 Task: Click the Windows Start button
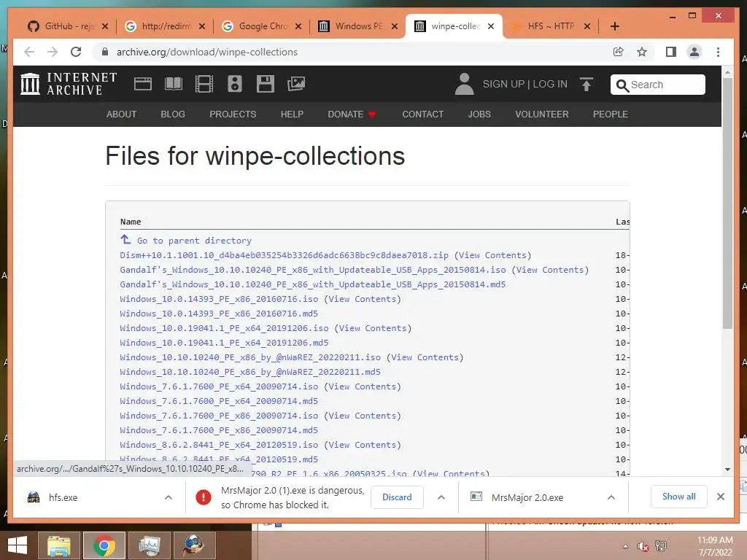(18, 545)
